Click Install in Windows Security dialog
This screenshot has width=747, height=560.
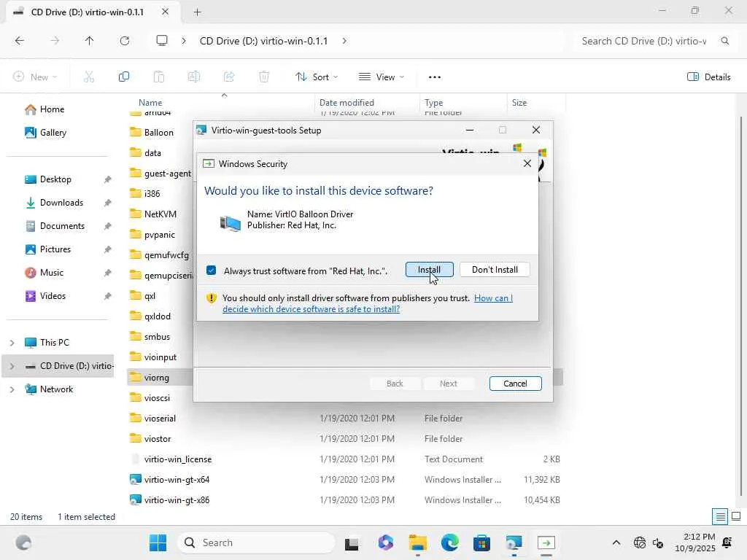[x=429, y=270]
